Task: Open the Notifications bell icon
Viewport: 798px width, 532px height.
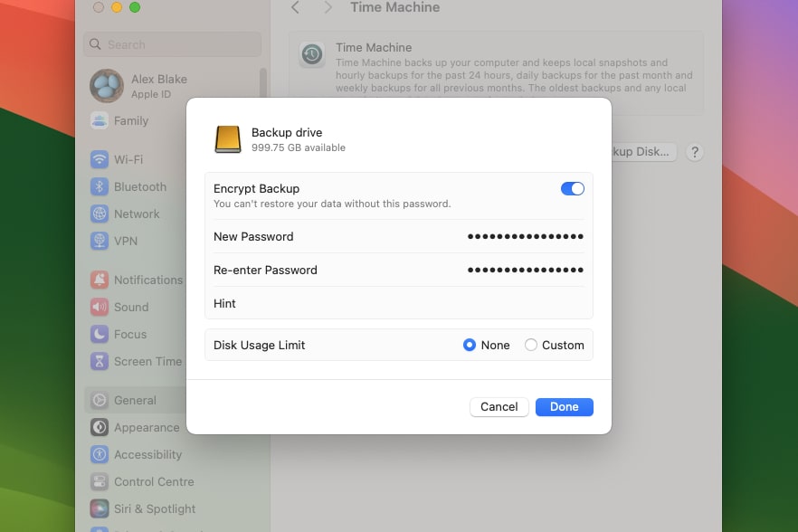Action: tap(100, 280)
